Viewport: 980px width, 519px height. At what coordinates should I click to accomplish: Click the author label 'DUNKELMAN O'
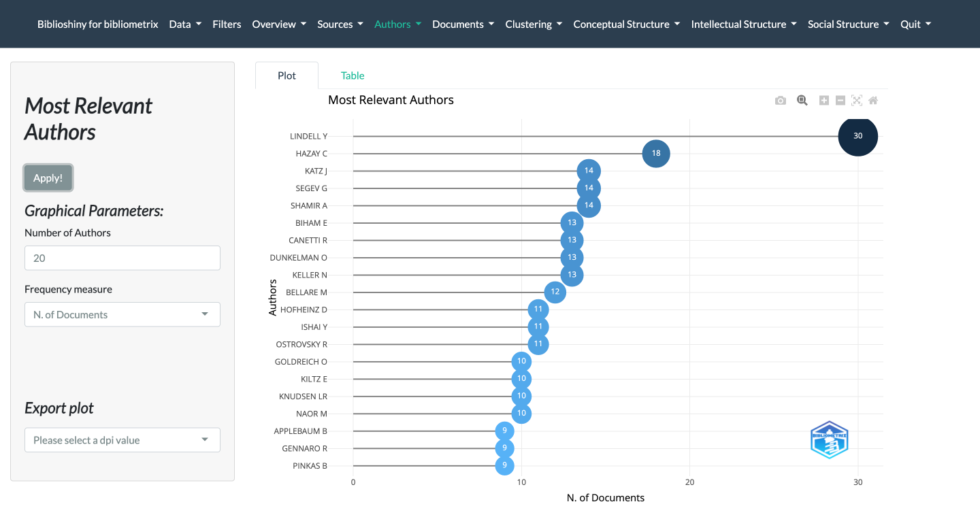click(x=299, y=258)
